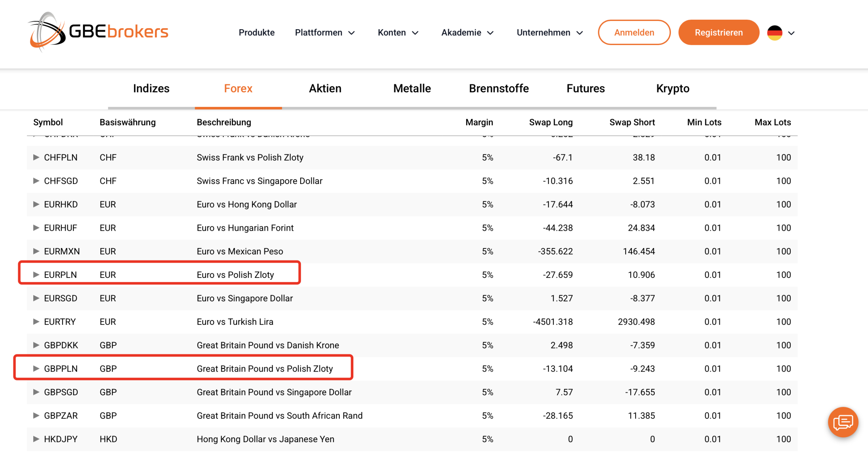This screenshot has width=868, height=452.
Task: Open the Konten dropdown menu
Action: [398, 33]
